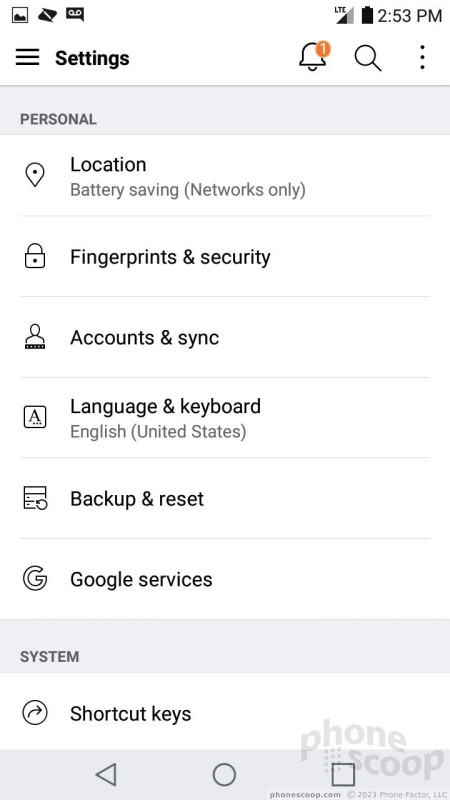Open Shortcut keys settings
The image size is (450, 800).
coord(225,713)
